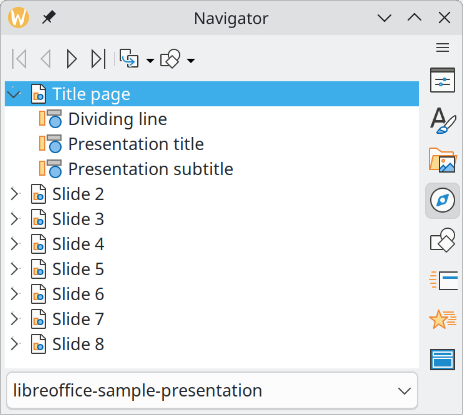
Task: Close the Navigator window
Action: (x=444, y=18)
